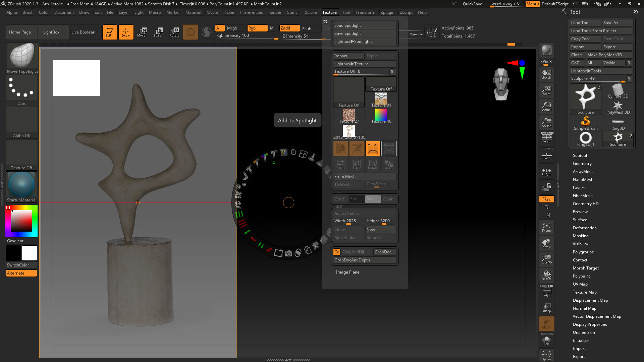The image size is (644, 362).
Task: Toggle Spotlight on/off button
Action: [x=373, y=148]
